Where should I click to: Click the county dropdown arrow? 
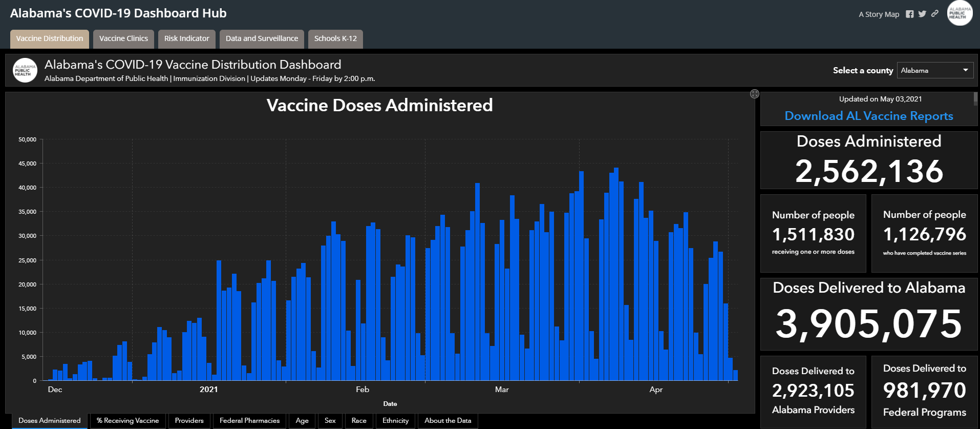966,70
